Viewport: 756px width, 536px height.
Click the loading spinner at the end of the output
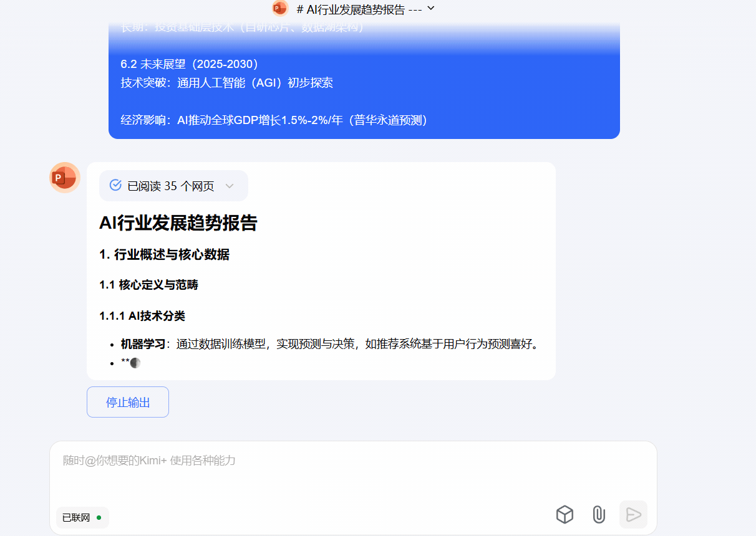coord(135,363)
